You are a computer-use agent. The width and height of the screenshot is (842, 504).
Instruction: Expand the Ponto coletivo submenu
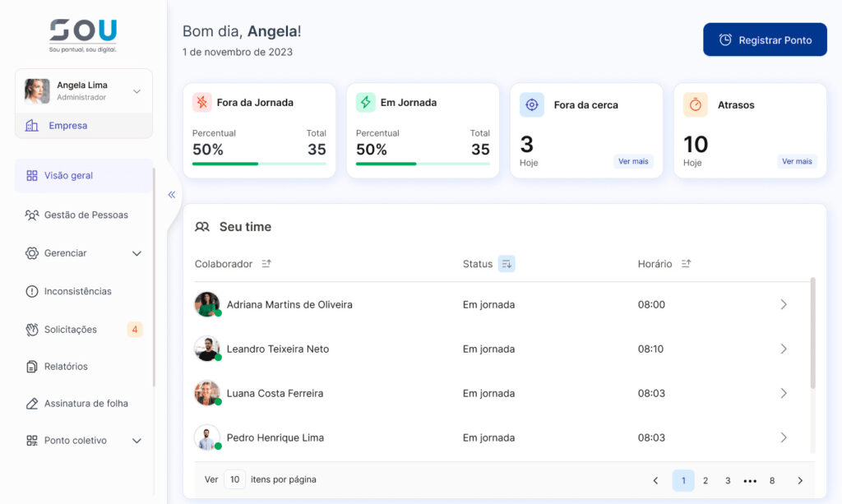[137, 441]
